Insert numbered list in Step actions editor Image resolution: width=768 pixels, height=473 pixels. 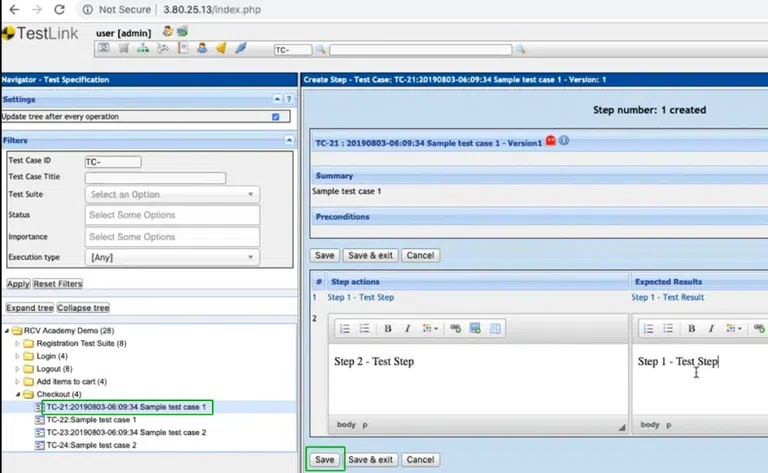(x=345, y=329)
